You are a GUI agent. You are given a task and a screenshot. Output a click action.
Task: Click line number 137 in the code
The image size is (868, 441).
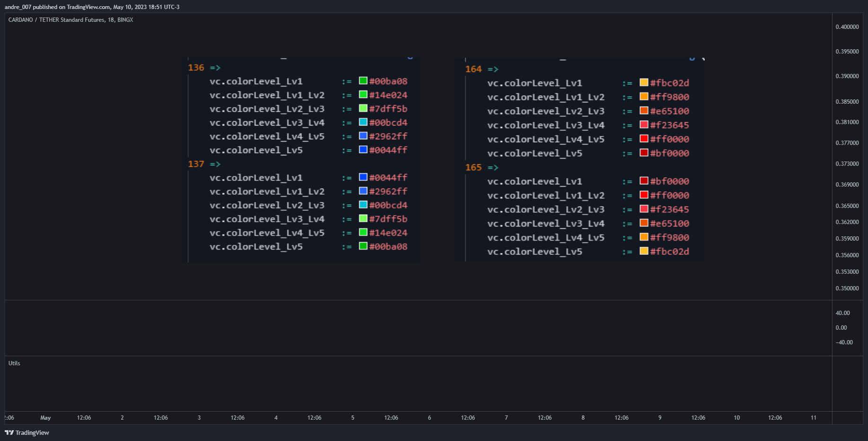click(x=196, y=164)
